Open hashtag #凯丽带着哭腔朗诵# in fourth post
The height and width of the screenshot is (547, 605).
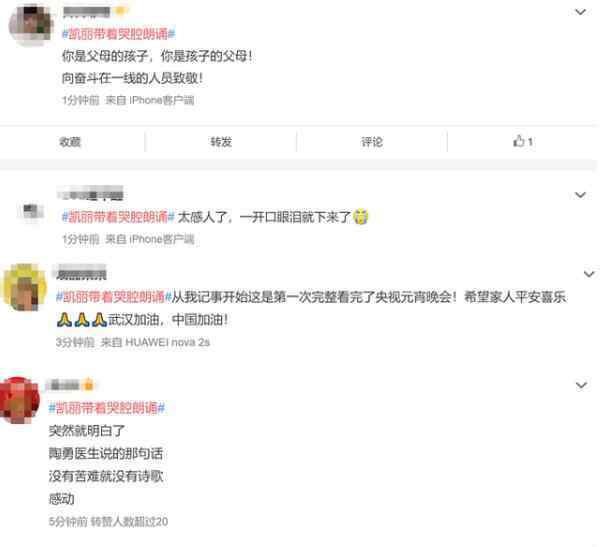coord(107,408)
